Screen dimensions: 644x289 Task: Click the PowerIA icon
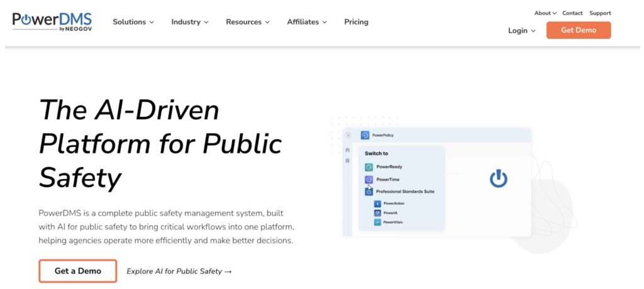pos(377,213)
